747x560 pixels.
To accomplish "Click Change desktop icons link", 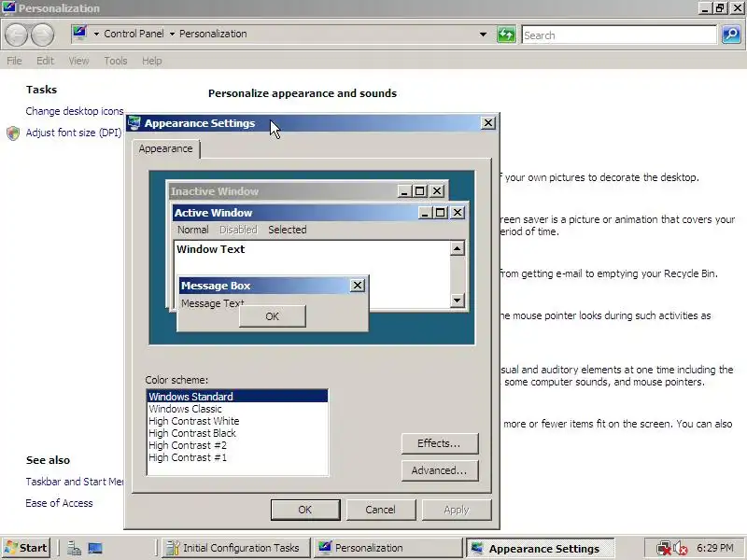I will coord(75,111).
